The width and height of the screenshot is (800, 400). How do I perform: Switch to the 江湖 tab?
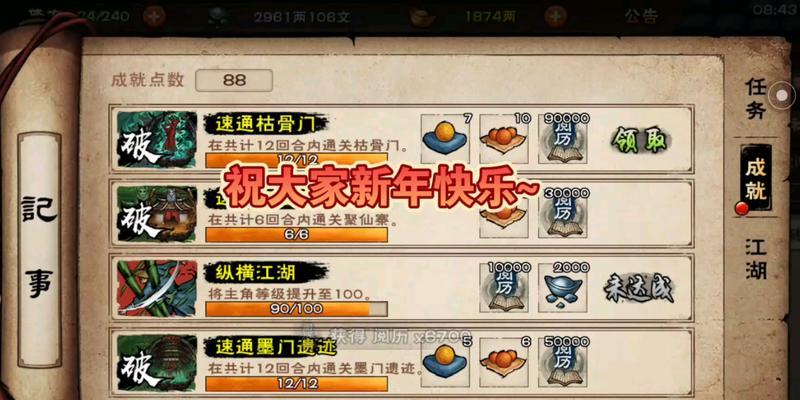(756, 259)
